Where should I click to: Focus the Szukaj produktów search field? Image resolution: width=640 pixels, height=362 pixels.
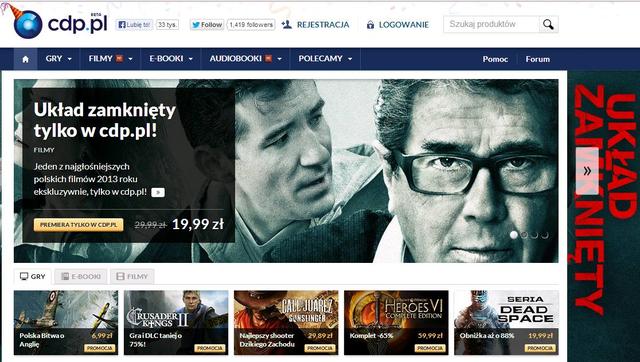[491, 24]
